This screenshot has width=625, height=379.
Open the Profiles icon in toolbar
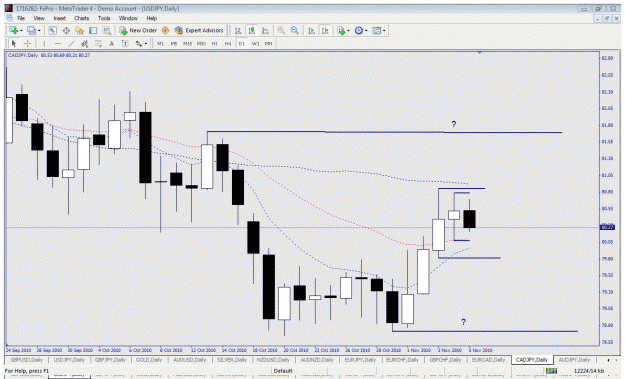pyautogui.click(x=31, y=30)
